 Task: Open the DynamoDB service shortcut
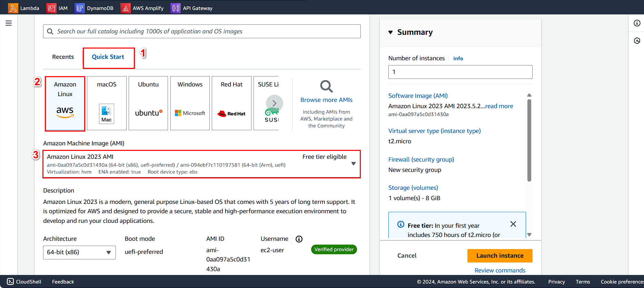tap(94, 8)
